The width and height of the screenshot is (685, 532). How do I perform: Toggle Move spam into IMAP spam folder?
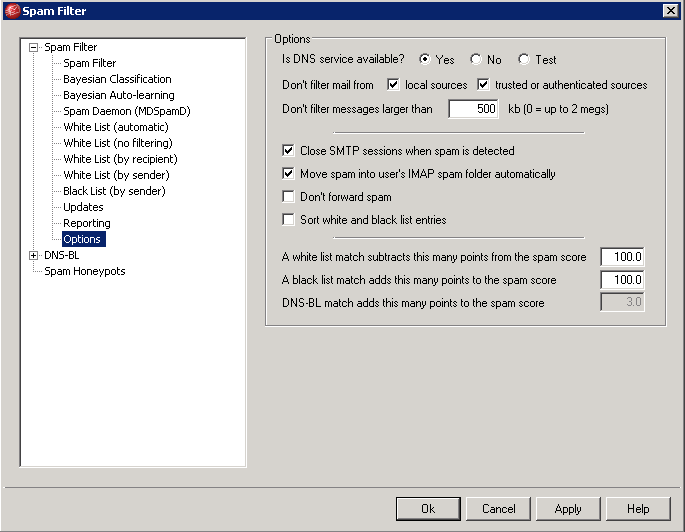[288, 174]
